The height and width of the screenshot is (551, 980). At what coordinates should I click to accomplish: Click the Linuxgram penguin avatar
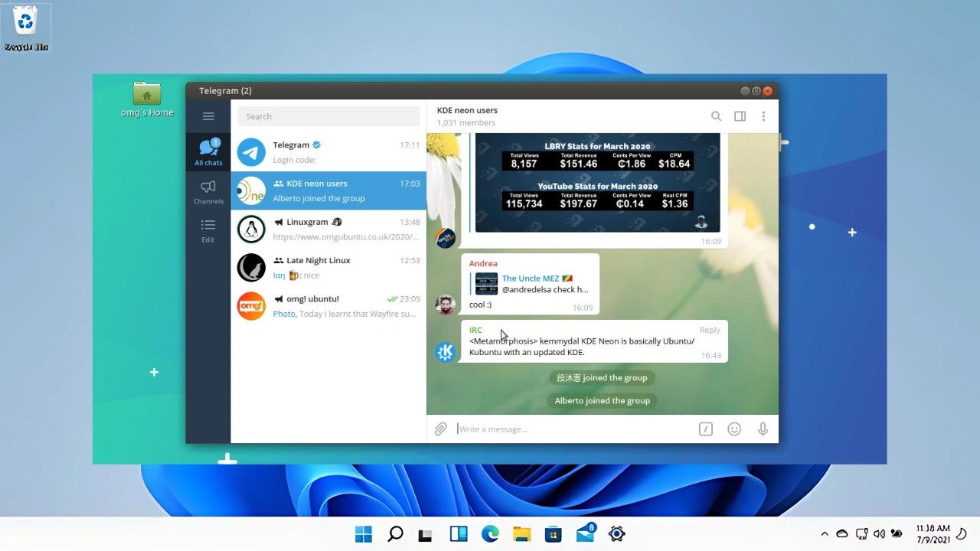pyautogui.click(x=251, y=229)
